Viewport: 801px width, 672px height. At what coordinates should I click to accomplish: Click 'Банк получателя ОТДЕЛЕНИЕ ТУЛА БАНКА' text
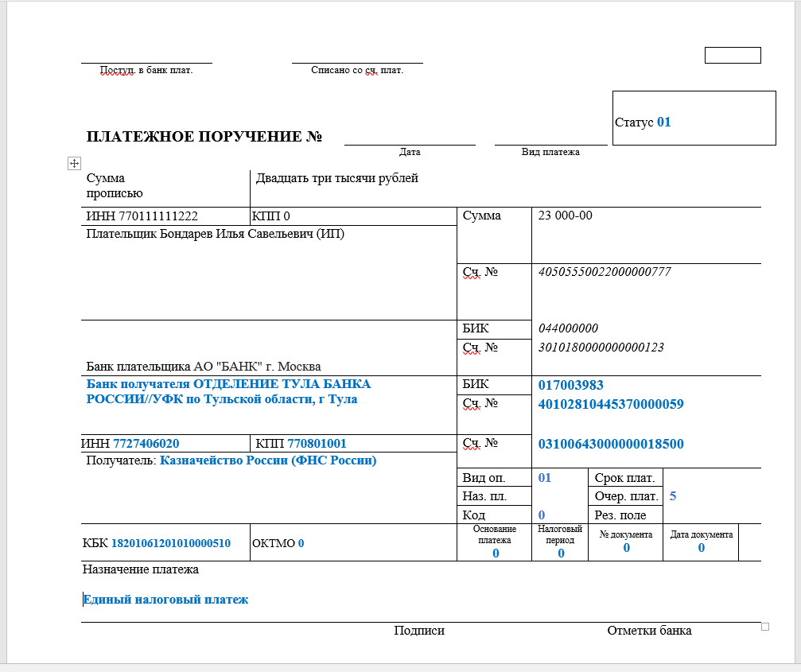(228, 384)
